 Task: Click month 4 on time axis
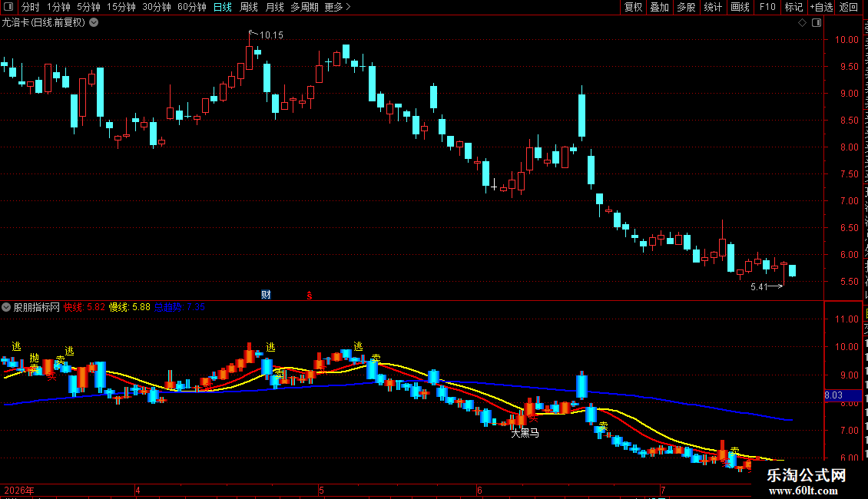(x=137, y=490)
